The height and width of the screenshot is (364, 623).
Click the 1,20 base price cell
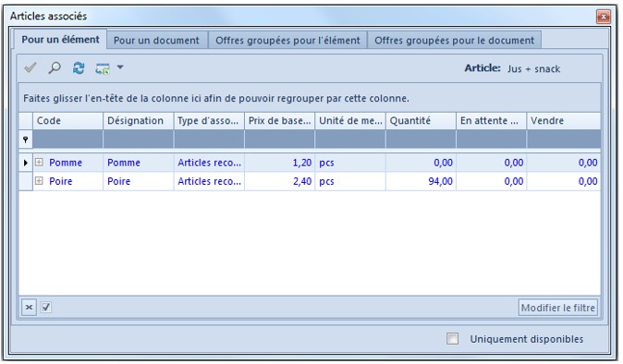click(x=280, y=163)
